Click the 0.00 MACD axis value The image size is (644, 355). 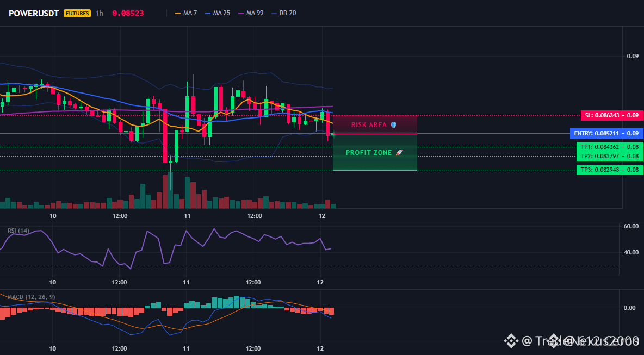(x=630, y=308)
